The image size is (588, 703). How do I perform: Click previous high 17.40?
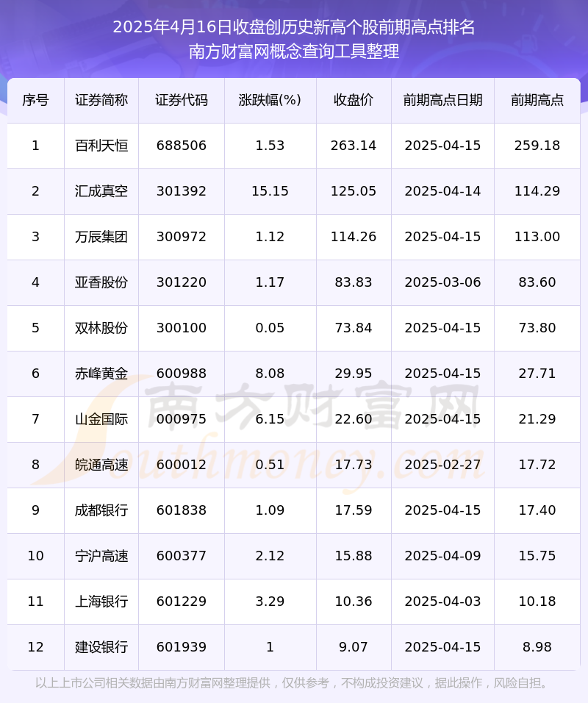537,510
